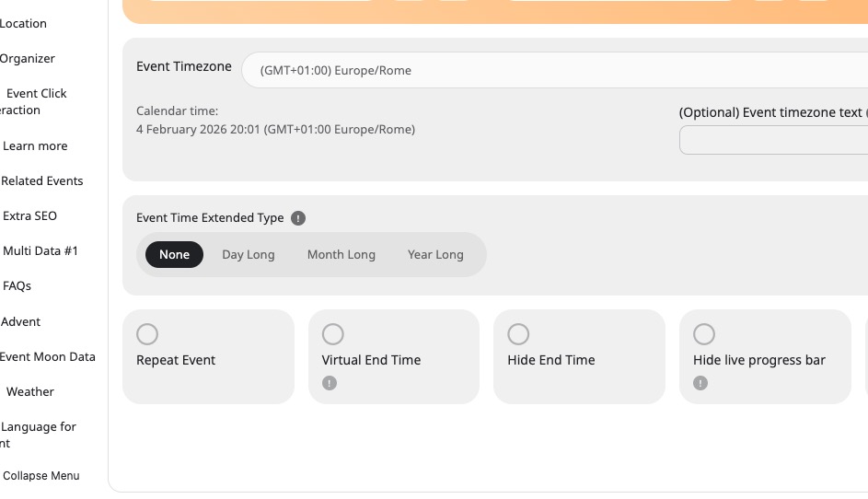Toggle Virtual End Time option
The width and height of the screenshot is (868, 499).
coord(333,334)
